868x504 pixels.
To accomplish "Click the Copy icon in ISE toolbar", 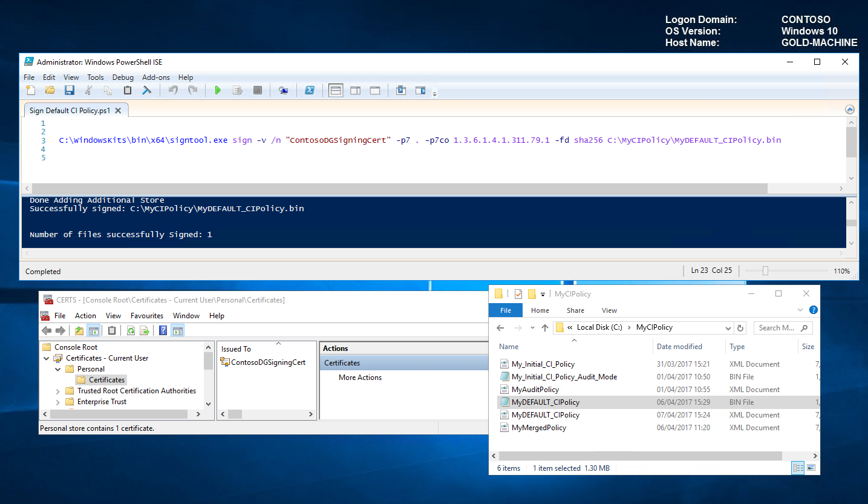I will pyautogui.click(x=108, y=91).
